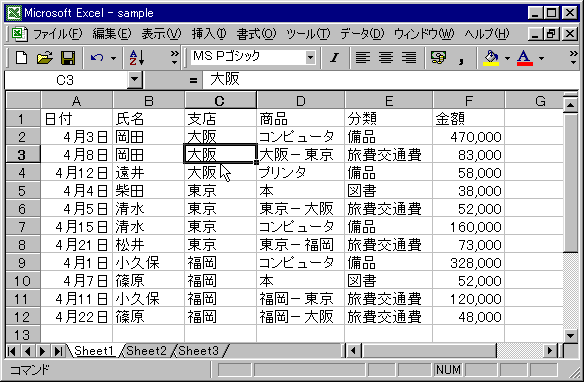
Task: Open the Undo history dropdown arrow
Action: [113, 58]
